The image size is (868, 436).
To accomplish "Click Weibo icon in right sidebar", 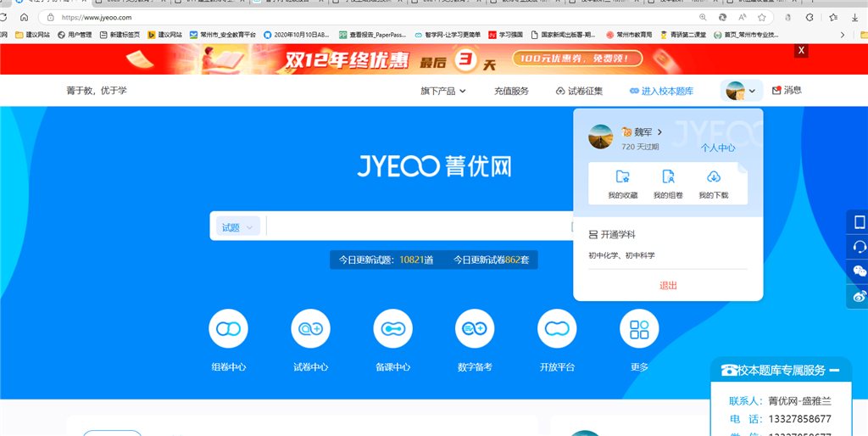I will [x=860, y=296].
